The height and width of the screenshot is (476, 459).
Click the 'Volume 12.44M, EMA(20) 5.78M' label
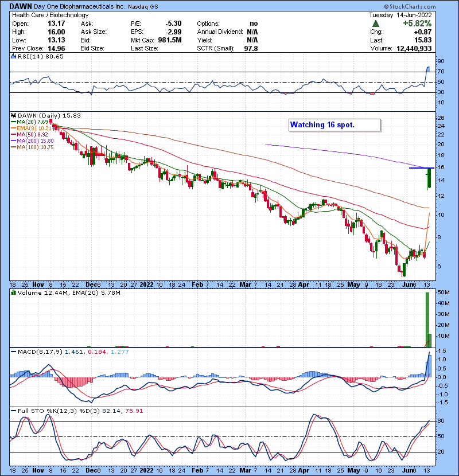(69, 292)
